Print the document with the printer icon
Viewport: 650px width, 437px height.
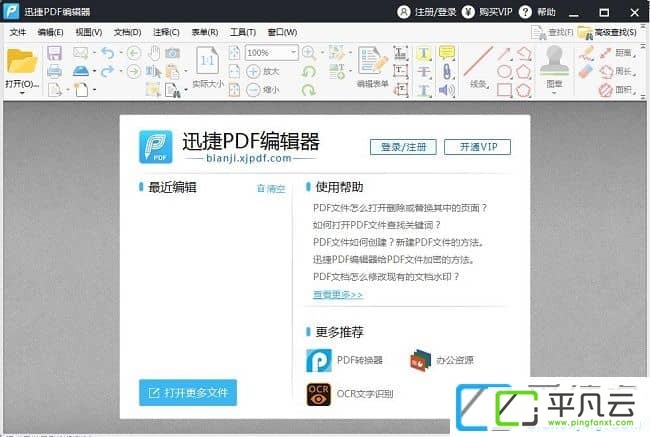(54, 71)
